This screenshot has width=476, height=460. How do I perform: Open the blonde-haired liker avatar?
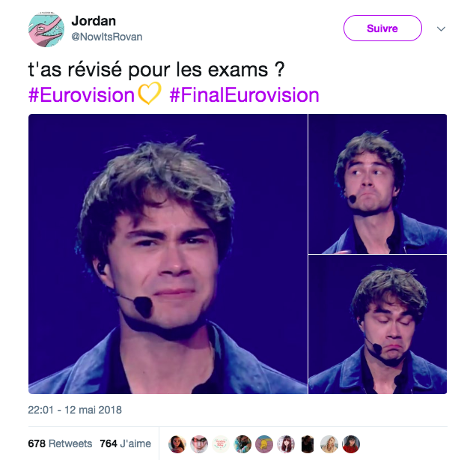click(329, 444)
